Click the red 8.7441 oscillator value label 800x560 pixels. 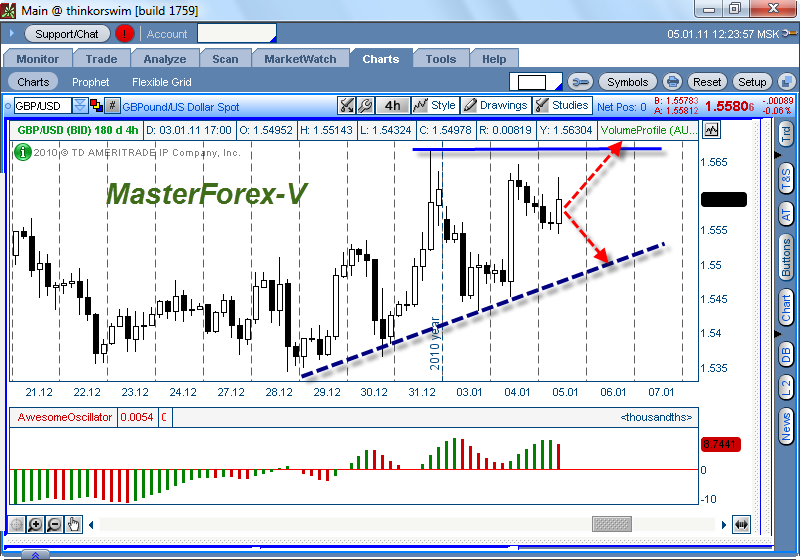720,444
